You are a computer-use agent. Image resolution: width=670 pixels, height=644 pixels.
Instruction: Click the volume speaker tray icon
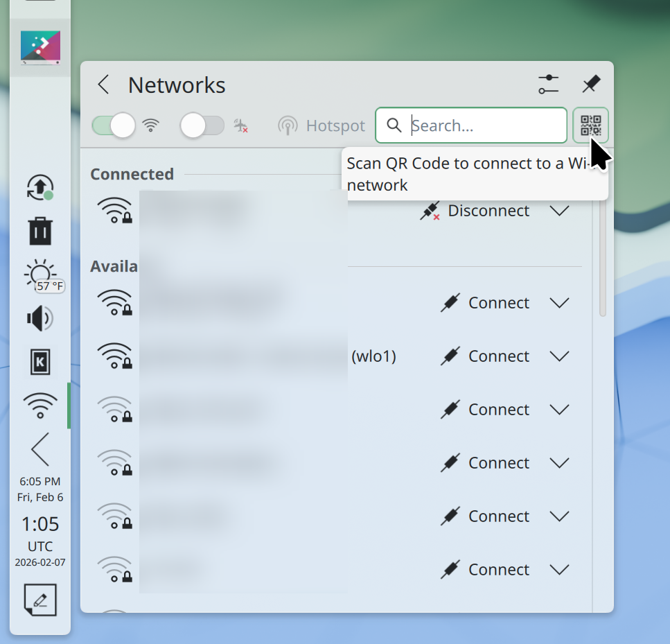click(39, 318)
